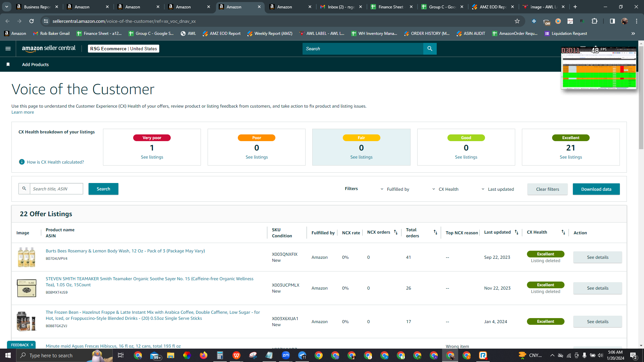The height and width of the screenshot is (362, 644).
Task: Open the Liquidation Request bookmark
Action: coord(566,34)
